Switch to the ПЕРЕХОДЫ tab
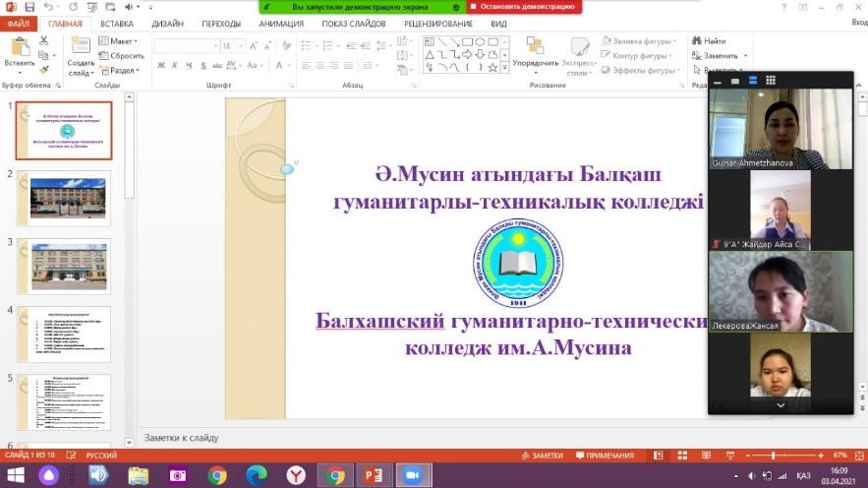 221,24
